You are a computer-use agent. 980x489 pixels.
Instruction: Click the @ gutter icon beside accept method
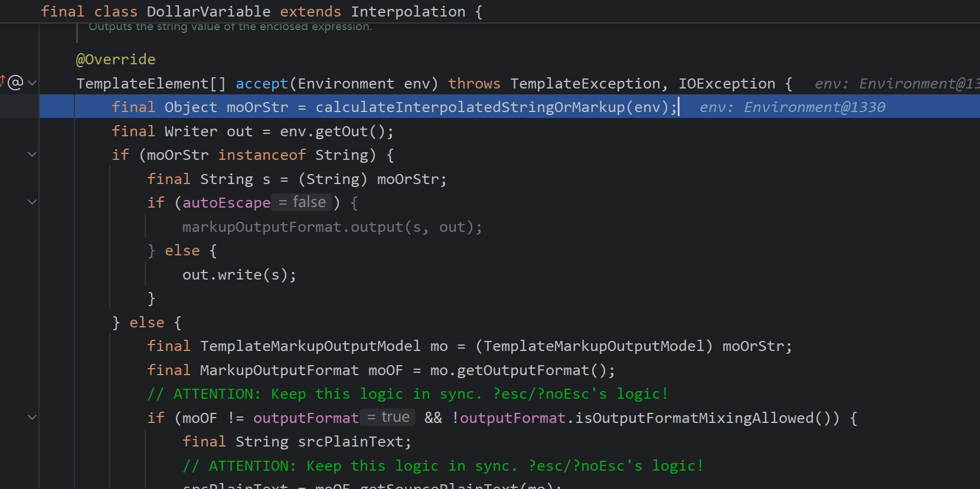[16, 83]
